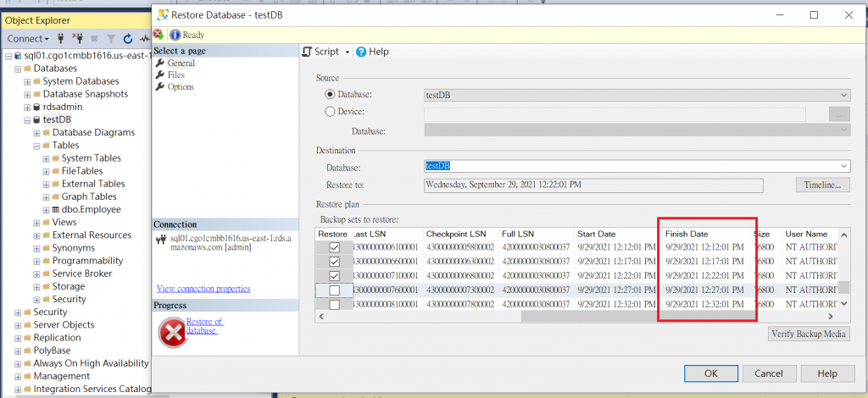The width and height of the screenshot is (868, 398).
Task: Uncheck Restore for the 12:17:01 PM backup set
Action: click(x=334, y=262)
